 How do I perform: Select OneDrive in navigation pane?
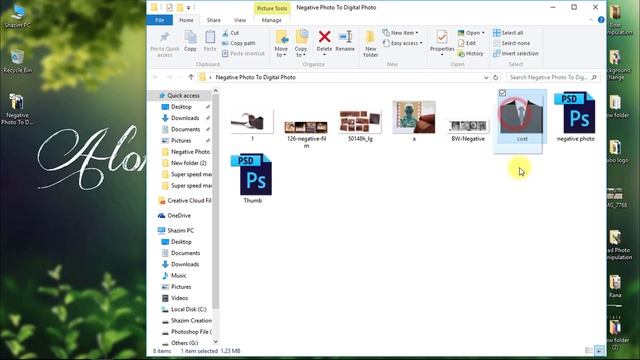[x=179, y=216]
